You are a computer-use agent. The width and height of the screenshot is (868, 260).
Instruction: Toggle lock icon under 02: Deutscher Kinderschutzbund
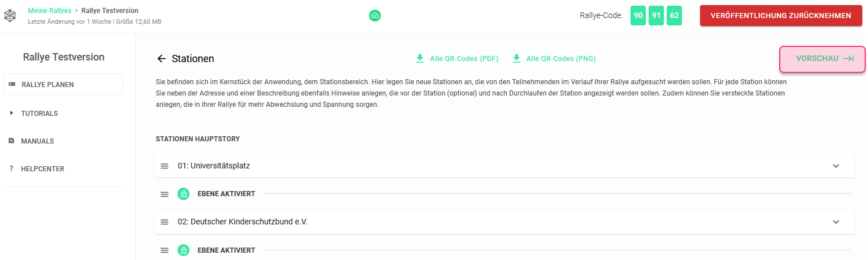(184, 250)
